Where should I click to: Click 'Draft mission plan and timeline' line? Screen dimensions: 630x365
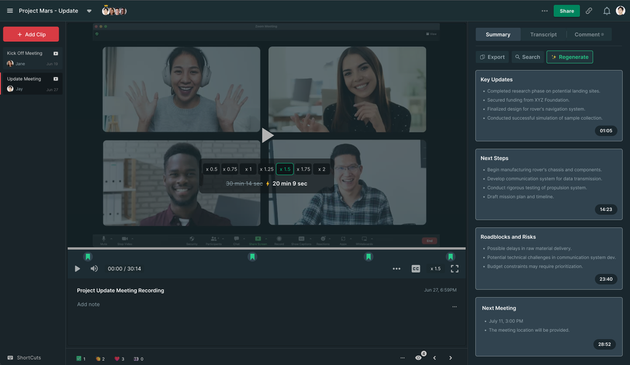520,197
